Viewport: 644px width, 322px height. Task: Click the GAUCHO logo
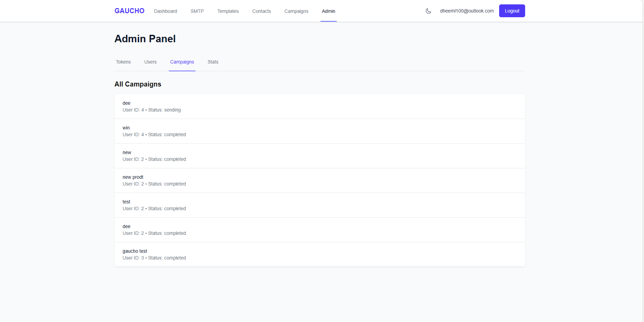129,10
